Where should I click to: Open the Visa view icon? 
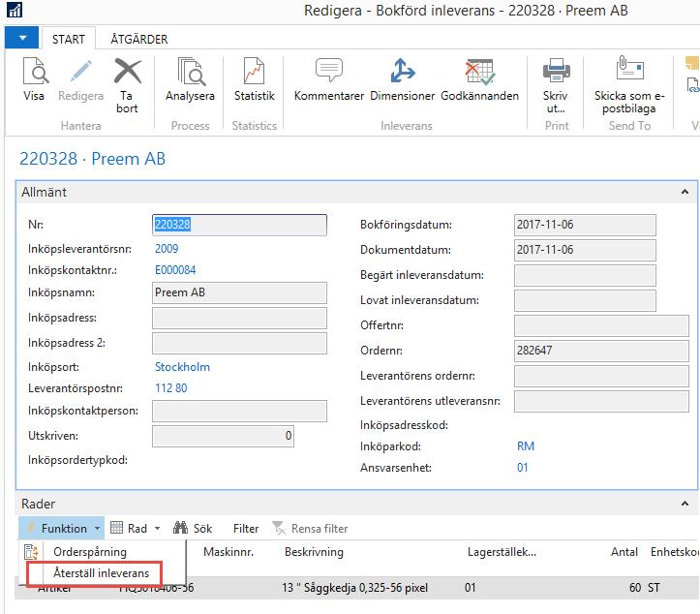click(x=35, y=71)
